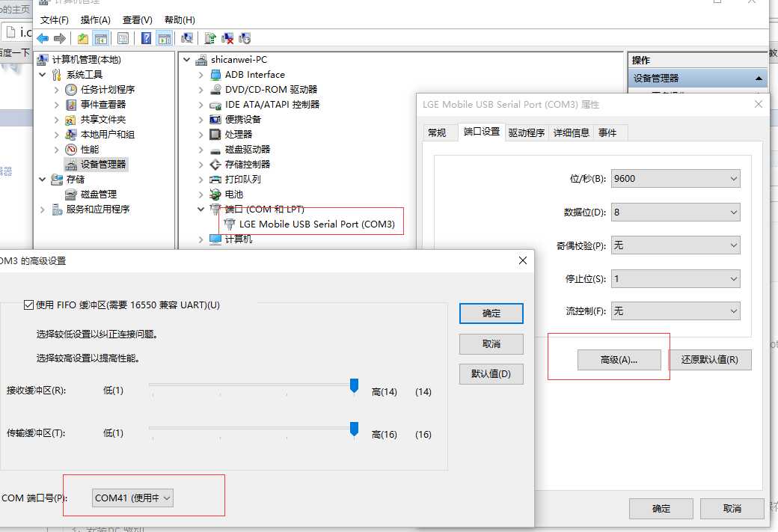Image resolution: width=778 pixels, height=532 pixels.
Task: Click the 打印队列 printer icon
Action: tap(215, 179)
